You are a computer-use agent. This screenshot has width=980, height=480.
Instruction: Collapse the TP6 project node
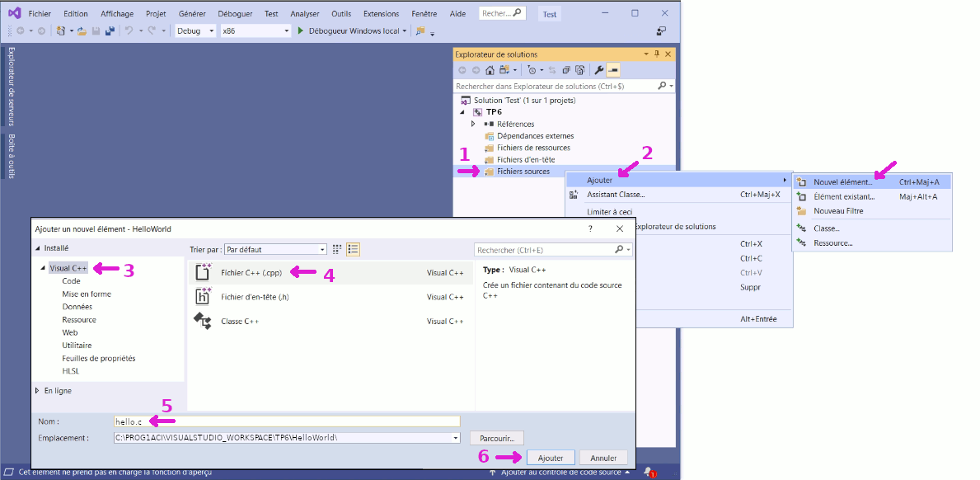463,112
